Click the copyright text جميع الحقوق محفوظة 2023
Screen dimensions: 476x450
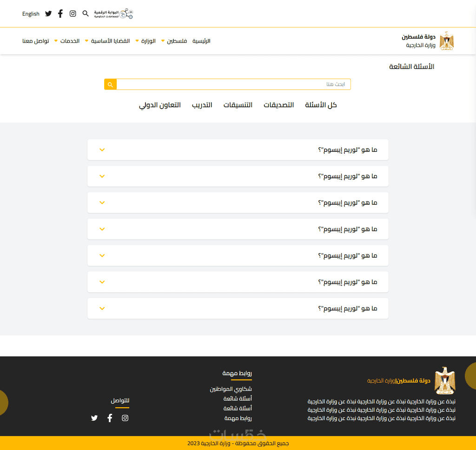coord(238,443)
